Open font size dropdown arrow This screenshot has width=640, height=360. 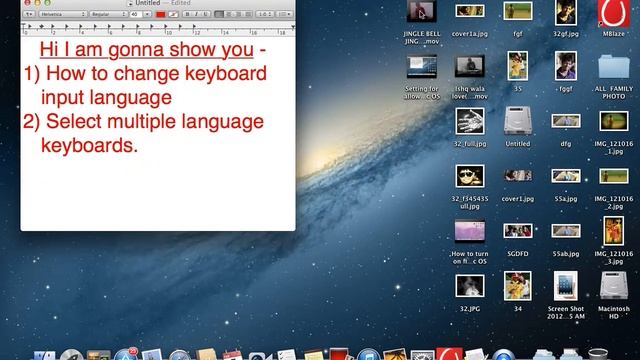(x=147, y=14)
